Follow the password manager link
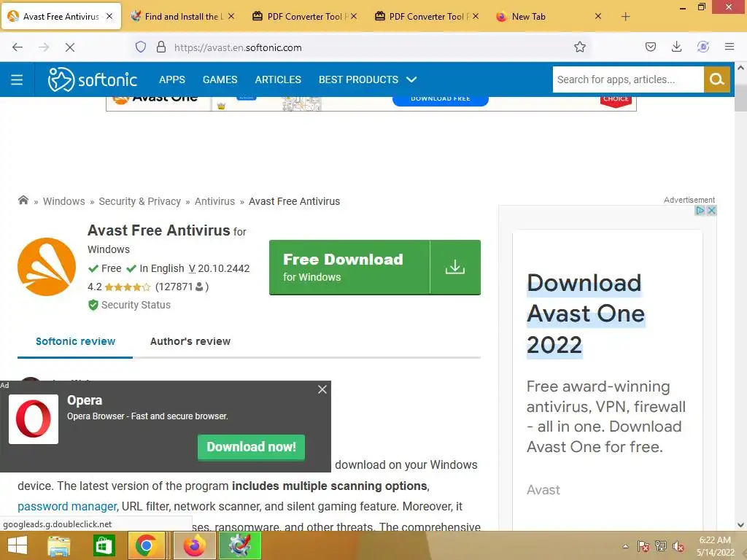 (67, 507)
